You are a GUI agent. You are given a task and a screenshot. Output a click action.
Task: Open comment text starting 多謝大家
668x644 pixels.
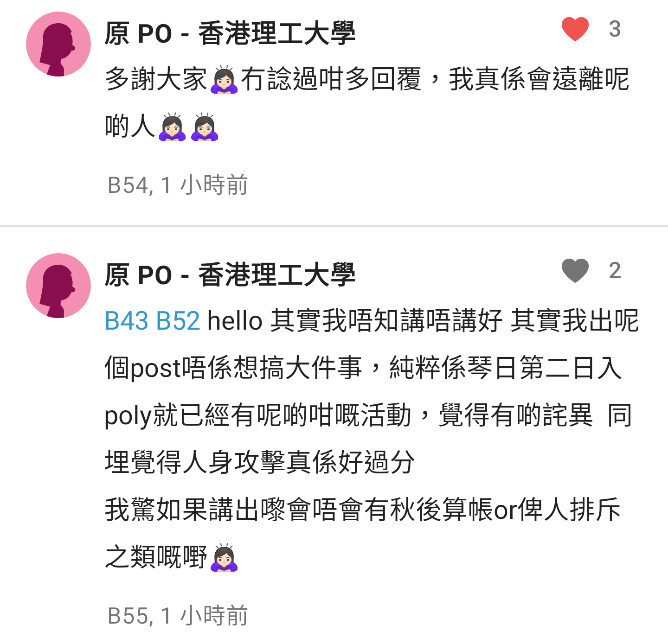[x=366, y=103]
